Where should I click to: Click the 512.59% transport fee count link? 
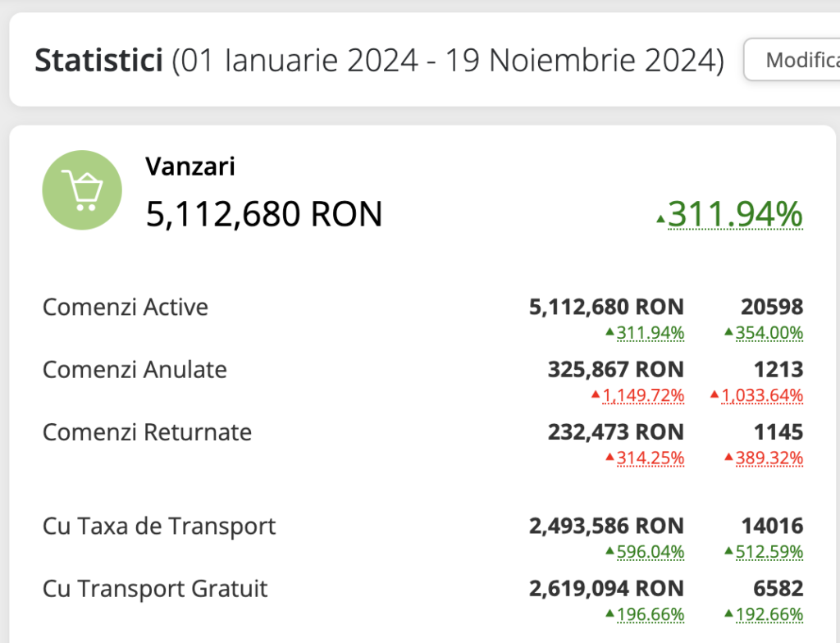coord(769,552)
